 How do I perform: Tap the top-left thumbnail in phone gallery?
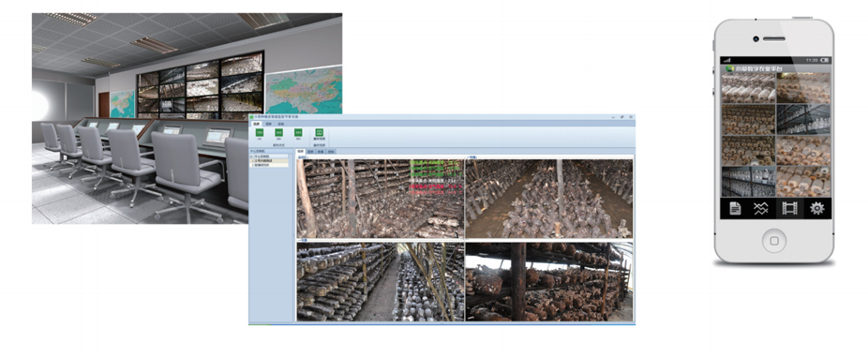tap(748, 88)
